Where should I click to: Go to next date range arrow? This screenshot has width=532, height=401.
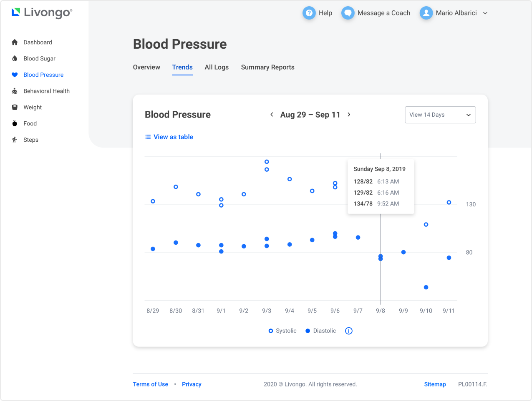pyautogui.click(x=349, y=115)
